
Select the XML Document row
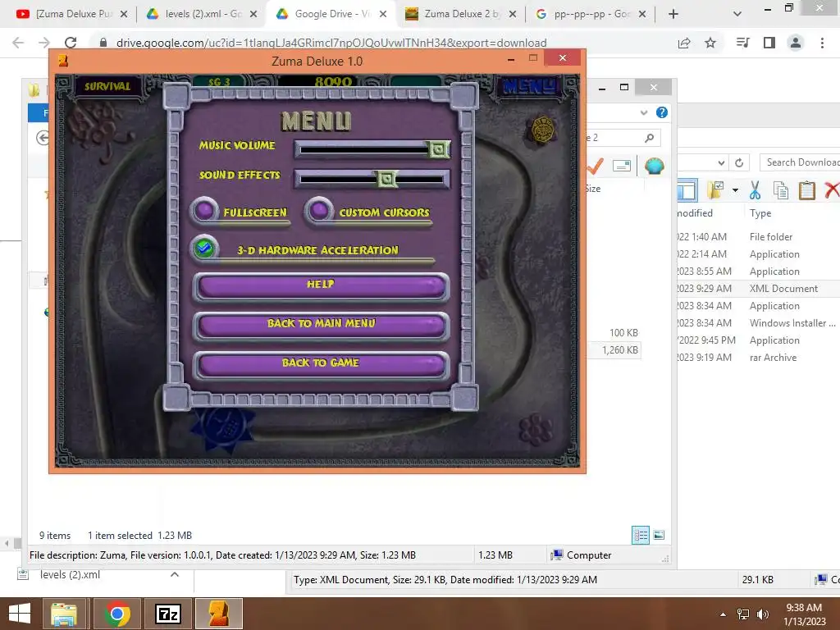pyautogui.click(x=757, y=289)
